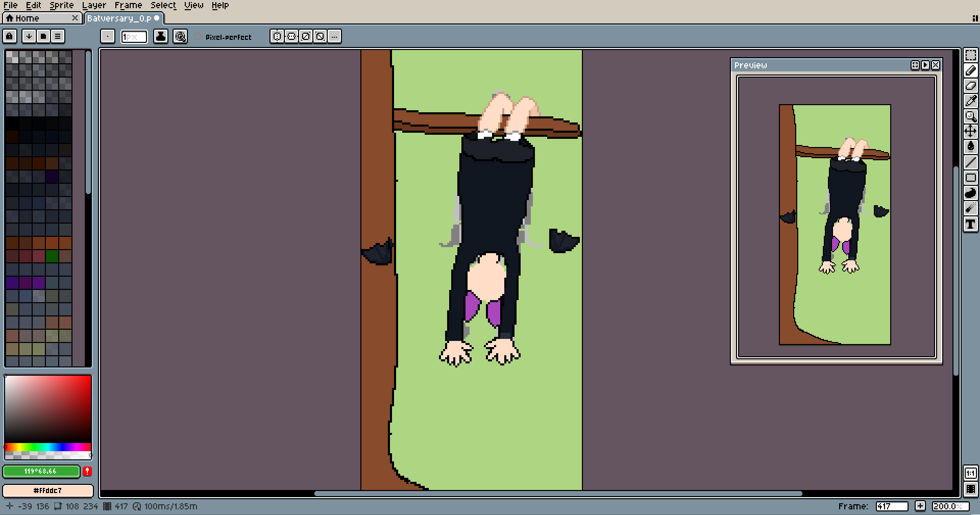Click the palette lock icon

coord(10,36)
